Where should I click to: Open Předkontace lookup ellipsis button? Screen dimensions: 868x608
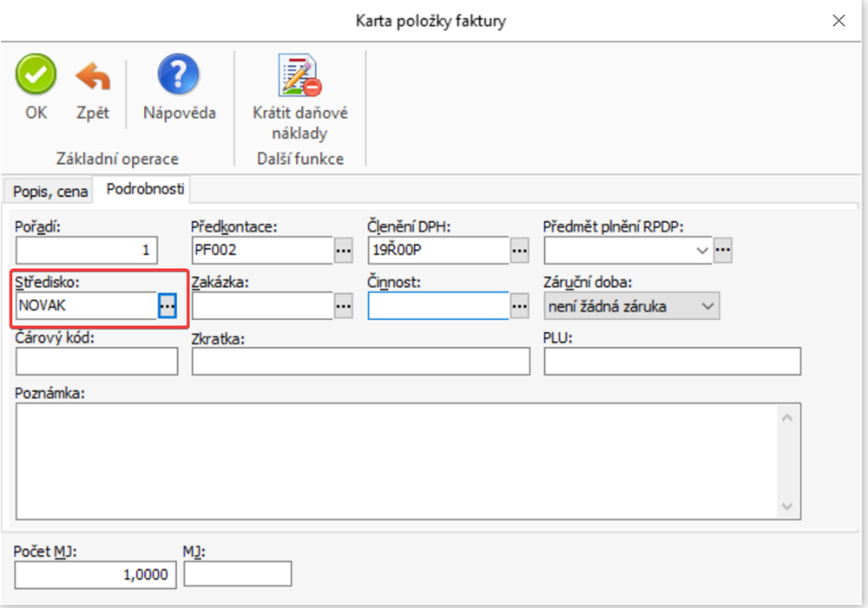tap(344, 251)
